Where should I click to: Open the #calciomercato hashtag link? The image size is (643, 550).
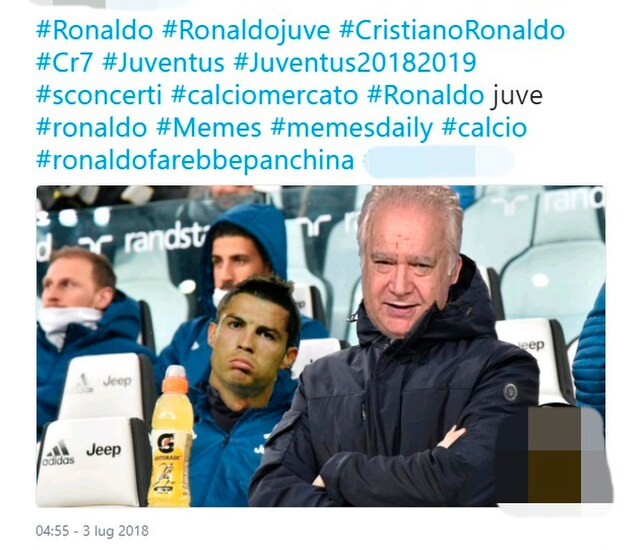[x=265, y=95]
